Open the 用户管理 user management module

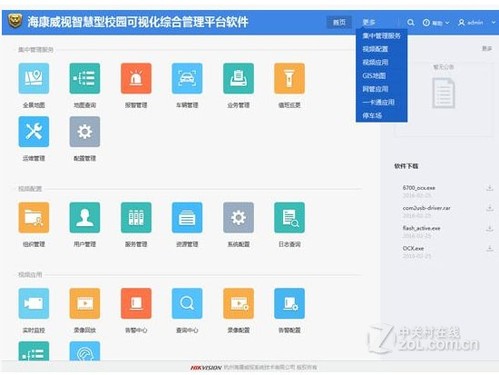pyautogui.click(x=85, y=217)
